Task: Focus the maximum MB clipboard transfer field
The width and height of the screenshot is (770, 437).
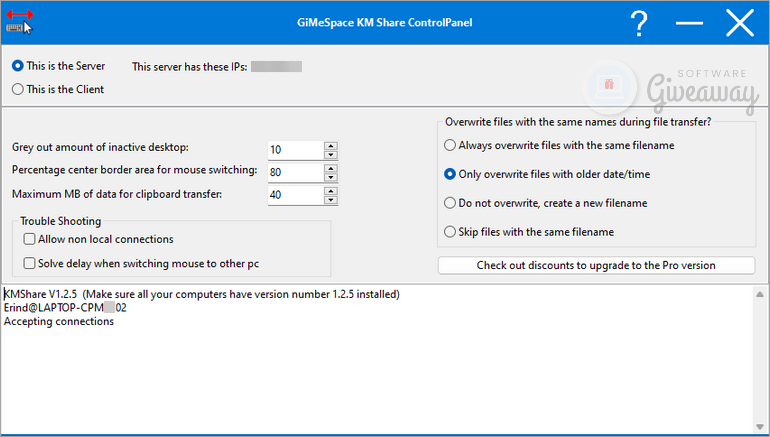Action: pyautogui.click(x=294, y=194)
